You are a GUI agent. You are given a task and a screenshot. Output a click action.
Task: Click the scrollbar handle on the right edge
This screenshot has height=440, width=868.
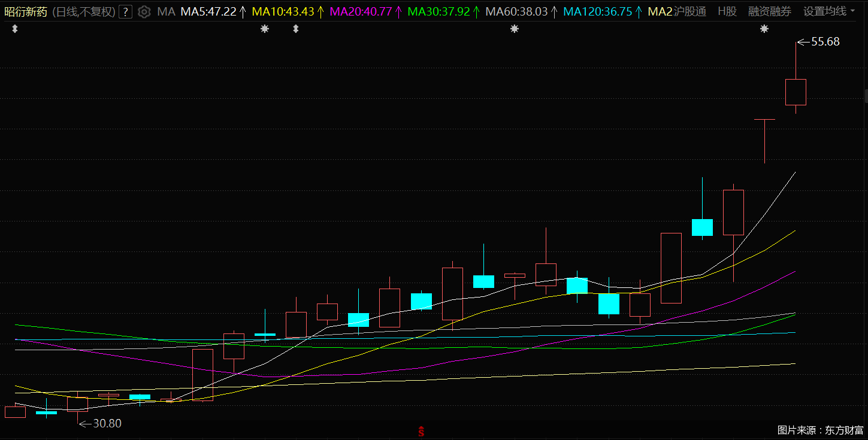click(866, 96)
